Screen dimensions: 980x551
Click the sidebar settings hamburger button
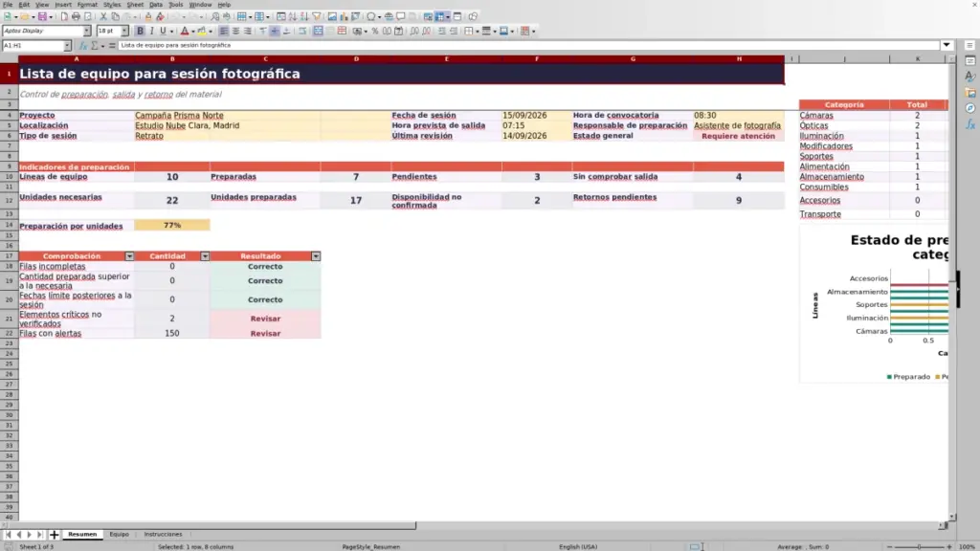coord(970,46)
